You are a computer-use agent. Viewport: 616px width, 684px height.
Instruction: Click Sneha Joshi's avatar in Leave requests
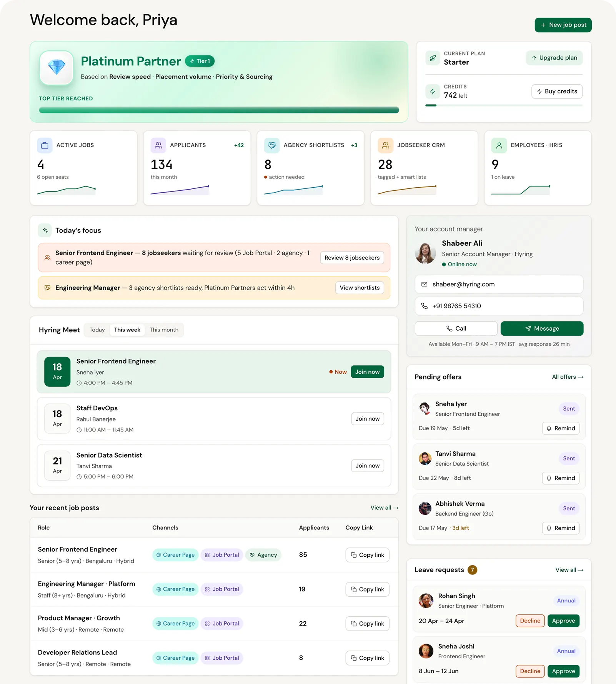click(426, 651)
